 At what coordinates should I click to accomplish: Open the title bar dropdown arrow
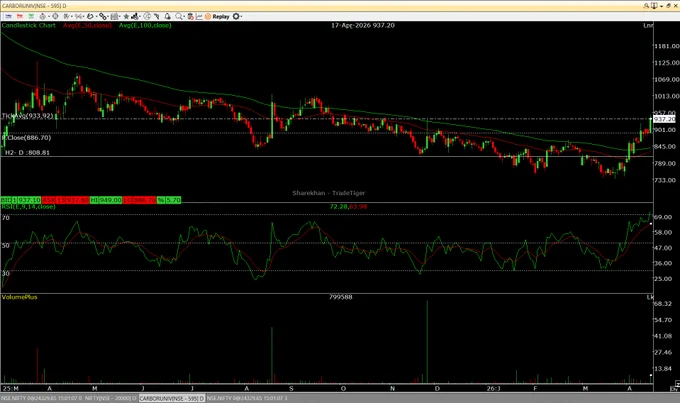coord(661,6)
